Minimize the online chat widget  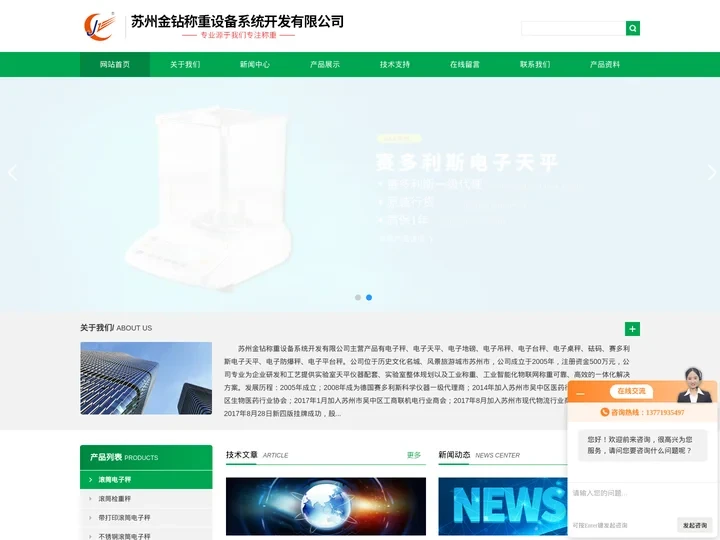point(580,394)
